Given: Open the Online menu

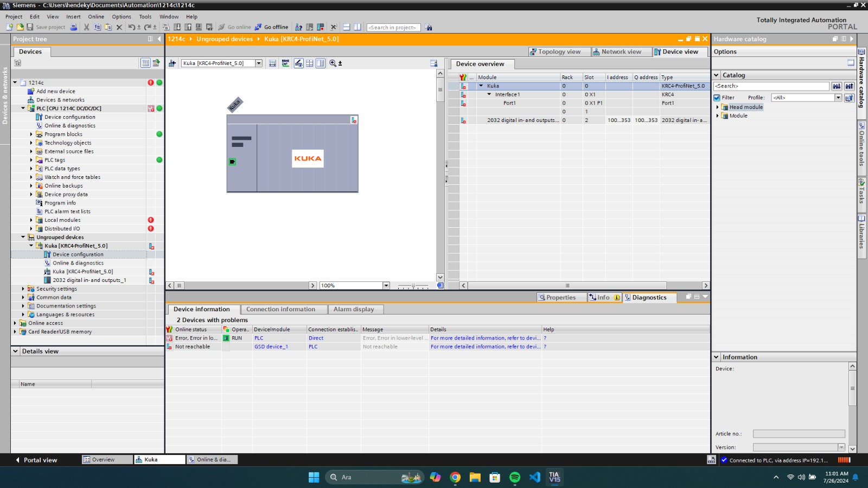Looking at the screenshot, I should (x=96, y=17).
